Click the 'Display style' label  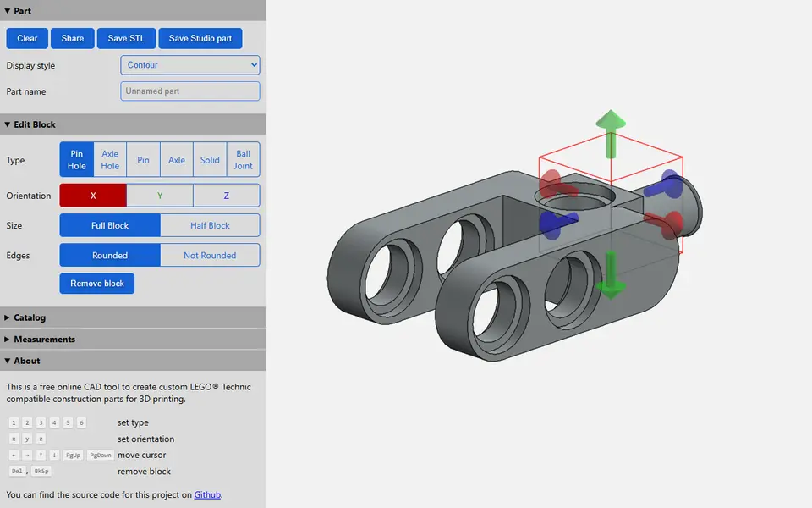pos(30,65)
